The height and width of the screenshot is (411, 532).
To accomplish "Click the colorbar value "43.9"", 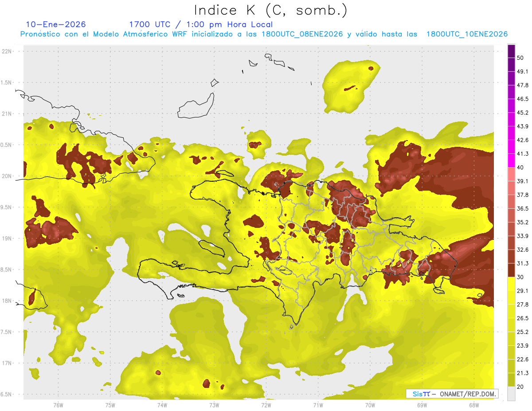I will pos(523,126).
